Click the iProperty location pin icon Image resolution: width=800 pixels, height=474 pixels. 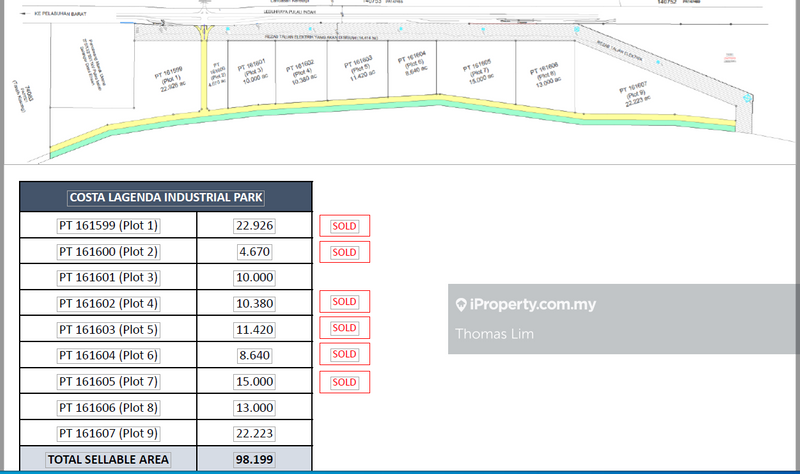point(461,304)
